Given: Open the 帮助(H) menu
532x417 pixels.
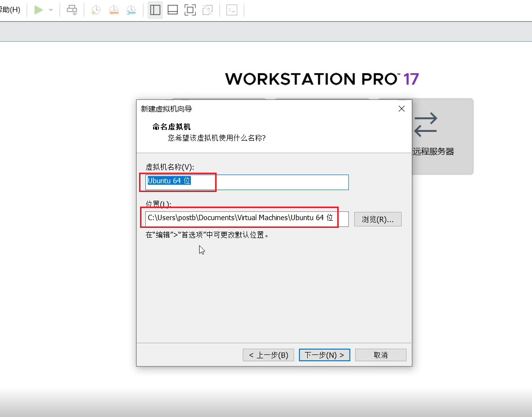Looking at the screenshot, I should (x=10, y=10).
